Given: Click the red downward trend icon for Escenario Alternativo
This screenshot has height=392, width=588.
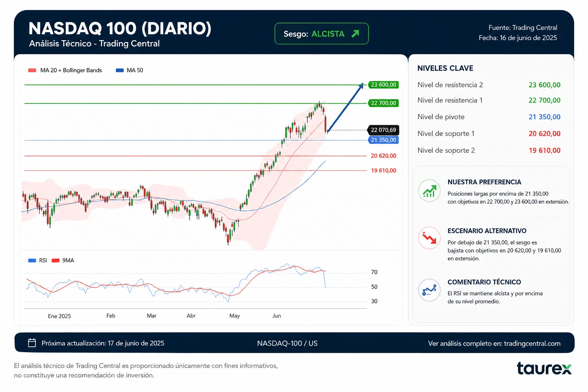Looking at the screenshot, I should (x=429, y=238).
